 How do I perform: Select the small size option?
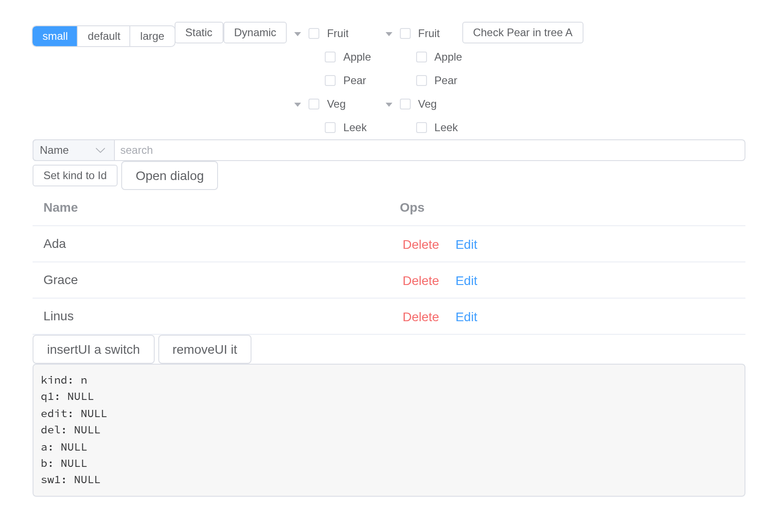pyautogui.click(x=55, y=36)
